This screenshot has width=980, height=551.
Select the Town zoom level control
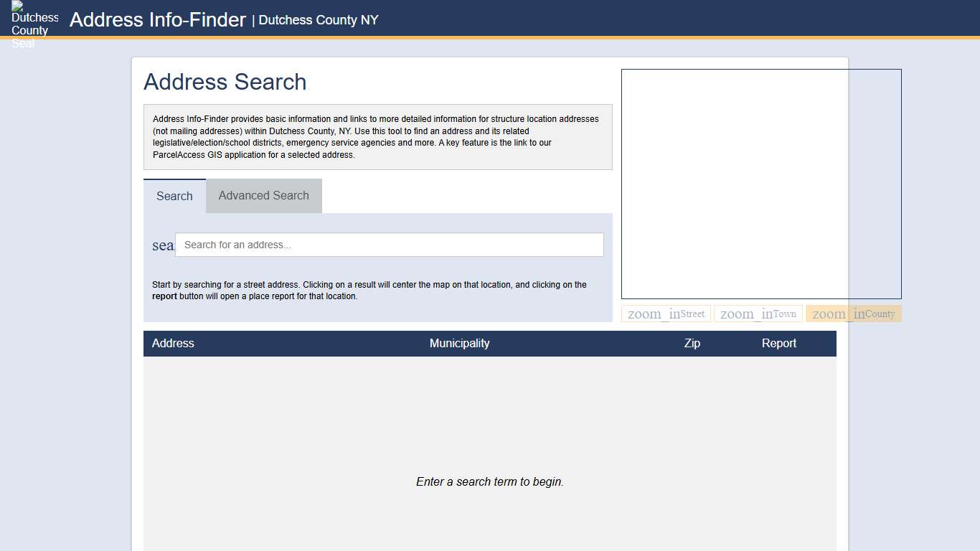click(x=758, y=313)
